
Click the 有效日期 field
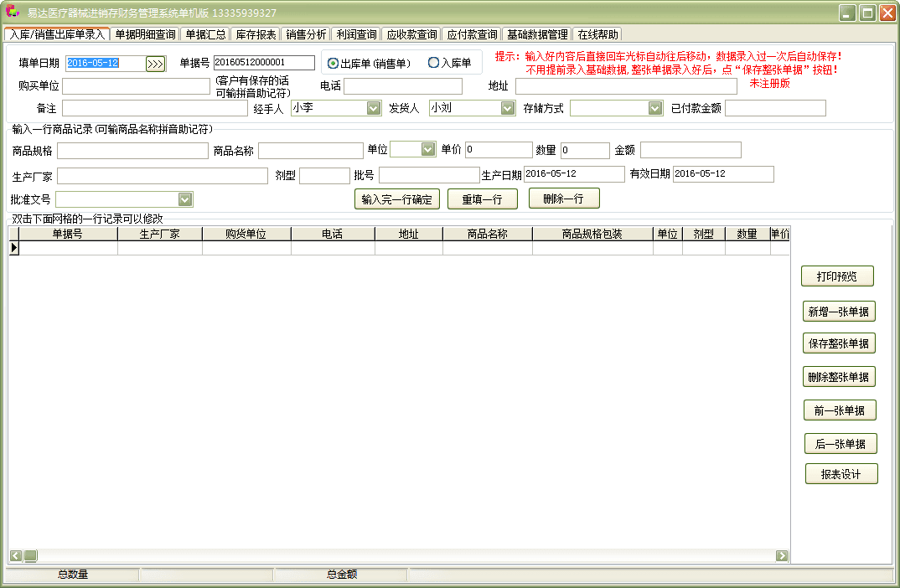[x=723, y=174]
